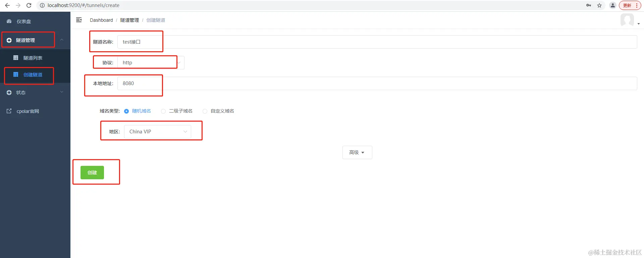Reload the page with refresh icon
This screenshot has height=258, width=644.
click(29, 5)
